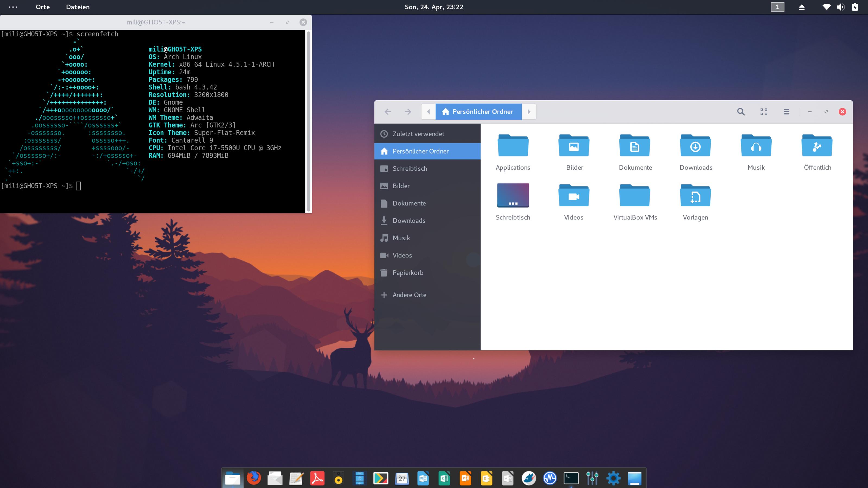Click the Wi-Fi icon in top bar

click(826, 7)
